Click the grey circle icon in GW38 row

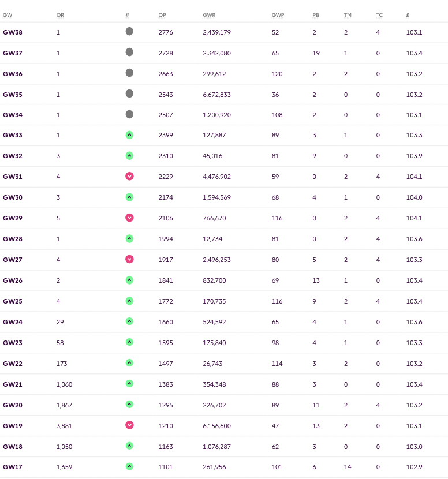[129, 32]
